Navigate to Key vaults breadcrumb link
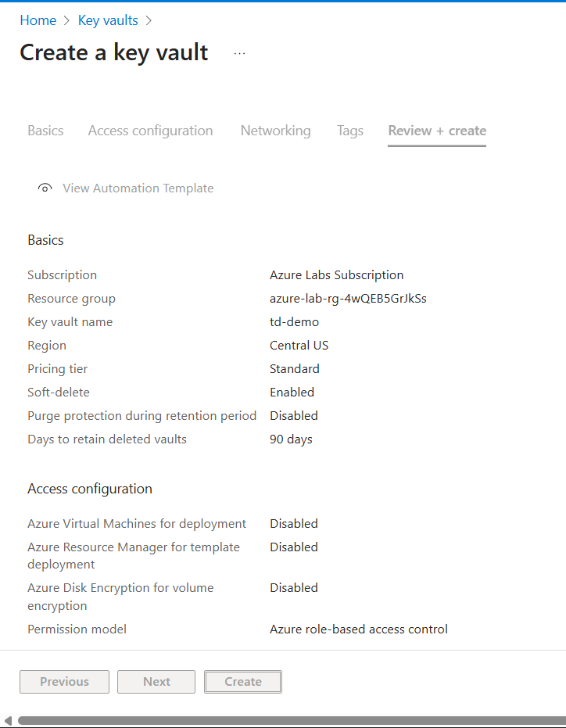Screen dimensions: 566x728 click(108, 20)
